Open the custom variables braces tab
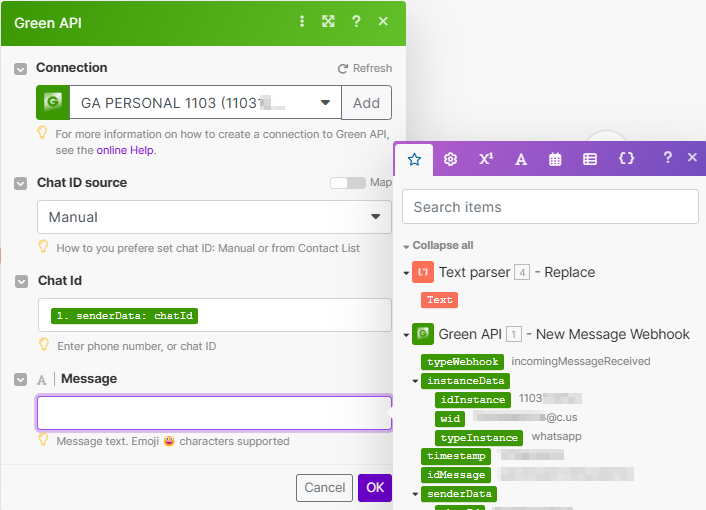The height and width of the screenshot is (510, 706). 626,159
